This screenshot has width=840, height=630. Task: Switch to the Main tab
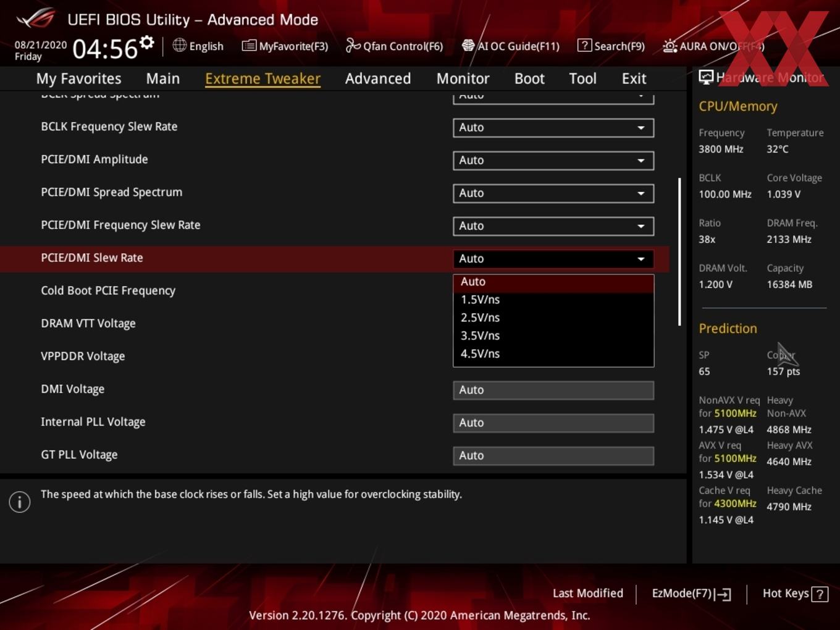[x=163, y=78]
